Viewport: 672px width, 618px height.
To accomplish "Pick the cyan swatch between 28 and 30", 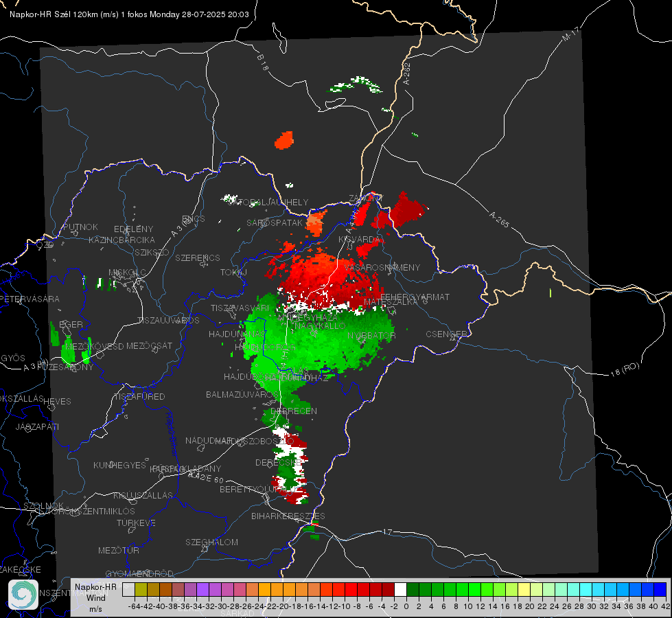I will click(586, 589).
